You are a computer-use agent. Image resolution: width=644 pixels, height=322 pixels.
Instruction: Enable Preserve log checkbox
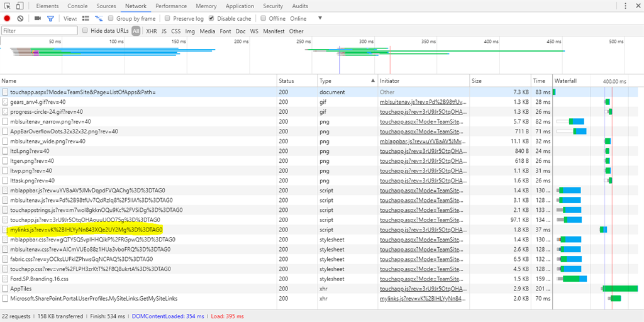click(x=167, y=18)
